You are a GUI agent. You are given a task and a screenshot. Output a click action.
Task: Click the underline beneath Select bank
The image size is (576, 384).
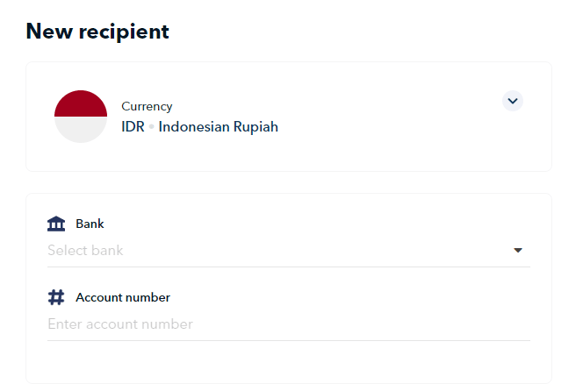288,267
